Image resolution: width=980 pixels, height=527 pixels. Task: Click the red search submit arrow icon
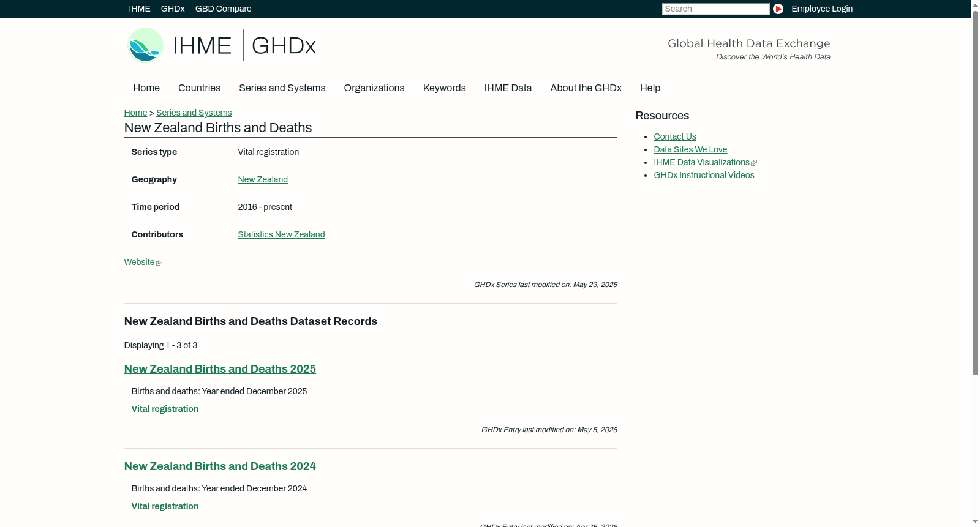(x=778, y=9)
